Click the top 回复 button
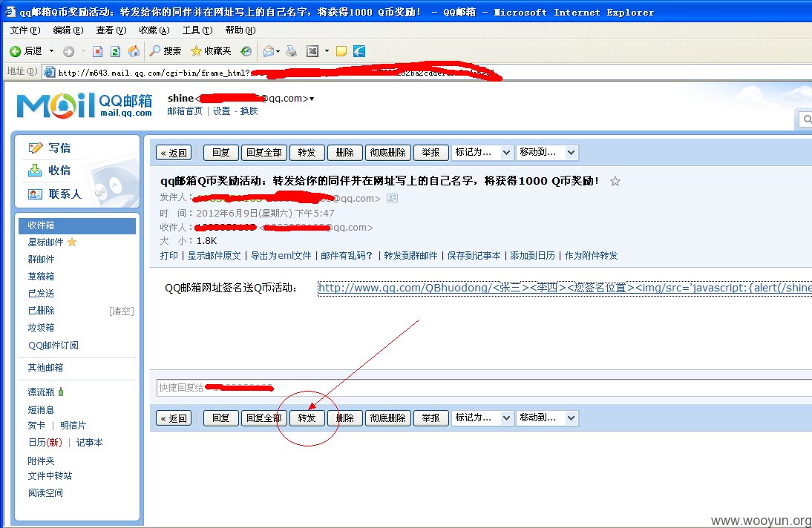 coord(221,153)
